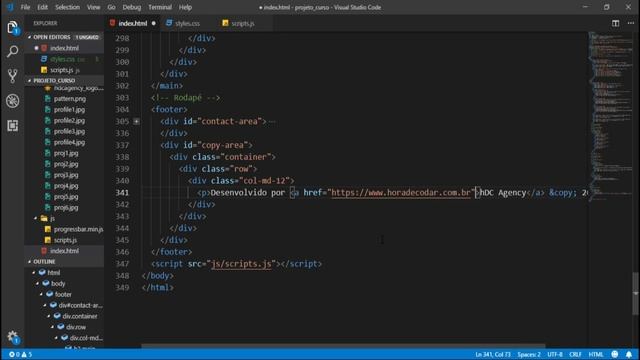The image size is (640, 360).
Task: Collapse the body outline node
Action: pyautogui.click(x=38, y=283)
